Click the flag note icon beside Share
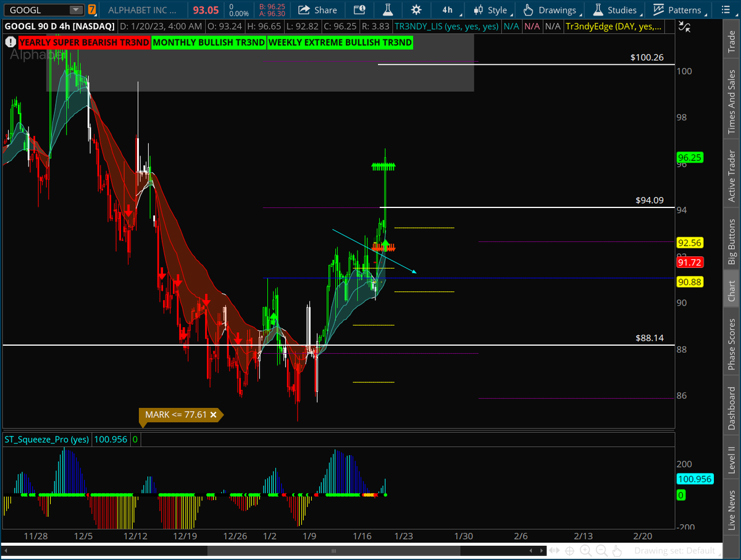The height and width of the screenshot is (560, 741). pyautogui.click(x=359, y=10)
